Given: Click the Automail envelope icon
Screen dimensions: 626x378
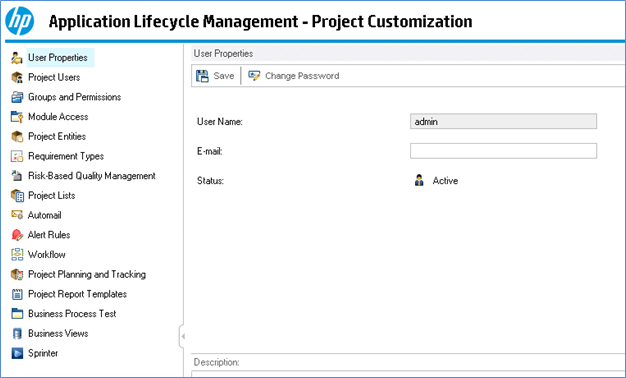Looking at the screenshot, I should (x=17, y=215).
